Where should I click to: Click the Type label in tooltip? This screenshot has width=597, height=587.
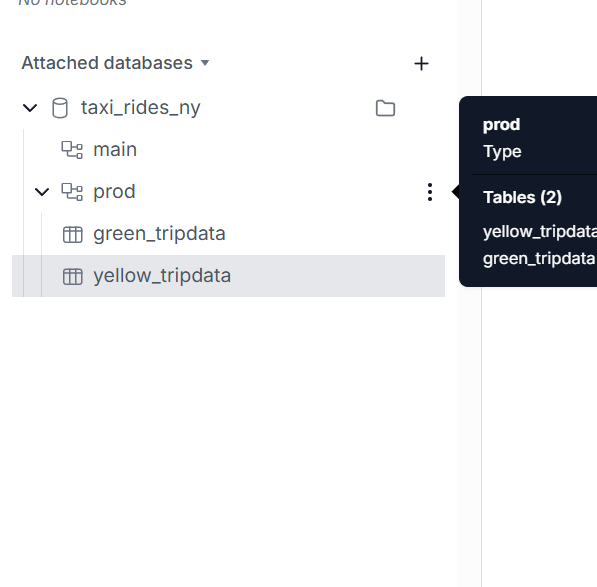click(x=502, y=152)
